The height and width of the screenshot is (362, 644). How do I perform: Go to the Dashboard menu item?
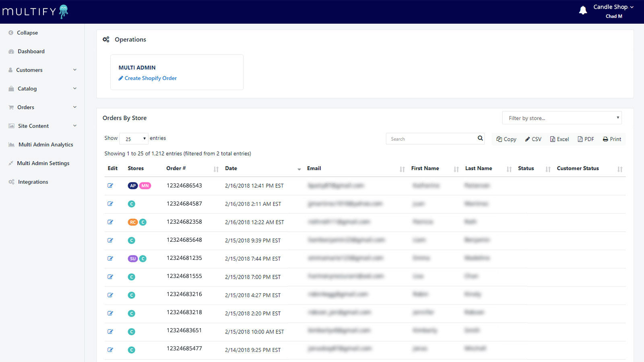coord(31,51)
